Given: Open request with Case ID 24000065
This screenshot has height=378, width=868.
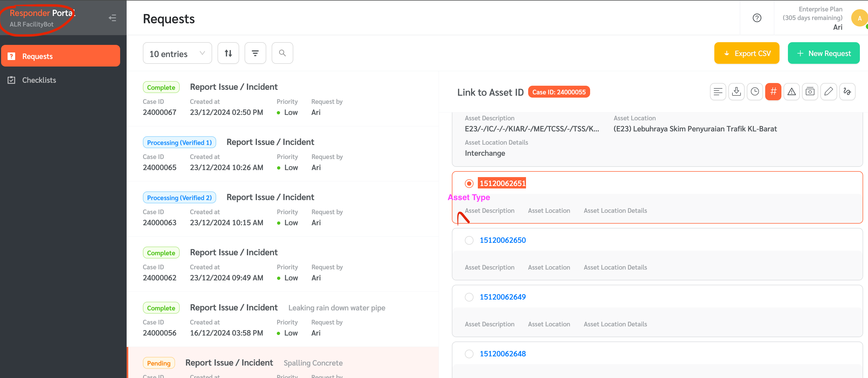Looking at the screenshot, I should 282,154.
